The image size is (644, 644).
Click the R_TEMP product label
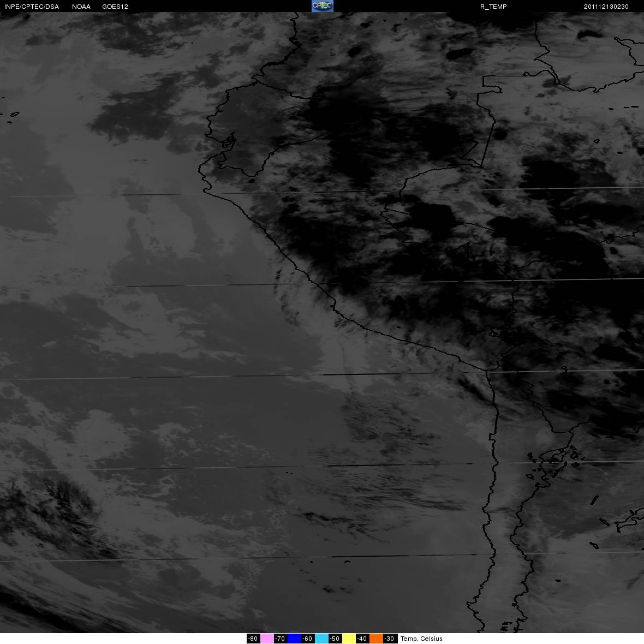493,7
